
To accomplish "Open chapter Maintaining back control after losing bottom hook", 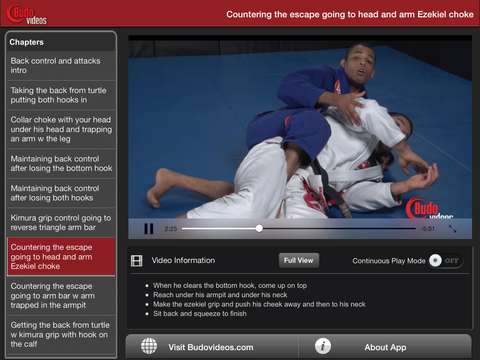I will [61, 164].
